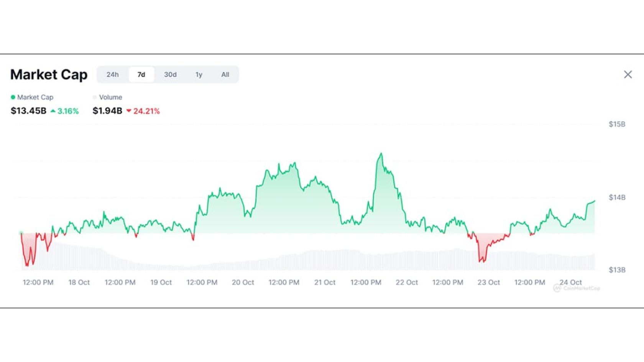Click the 22 Oct date label on the x-axis
Viewport: 644px width, 362px height.
(407, 282)
